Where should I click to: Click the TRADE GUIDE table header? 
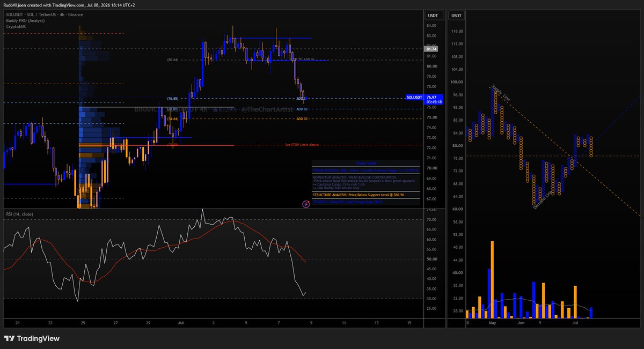[x=365, y=163]
